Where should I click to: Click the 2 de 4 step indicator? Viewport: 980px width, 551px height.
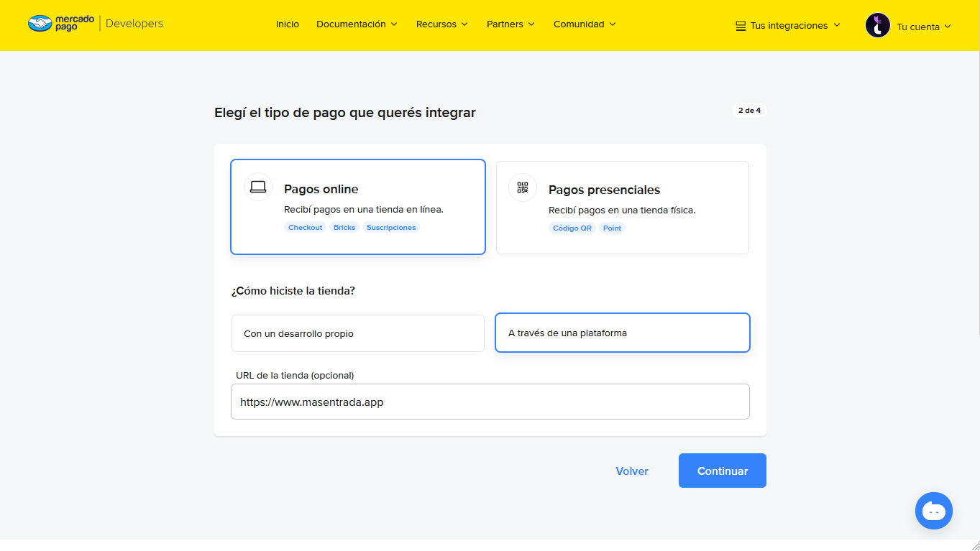(x=749, y=111)
